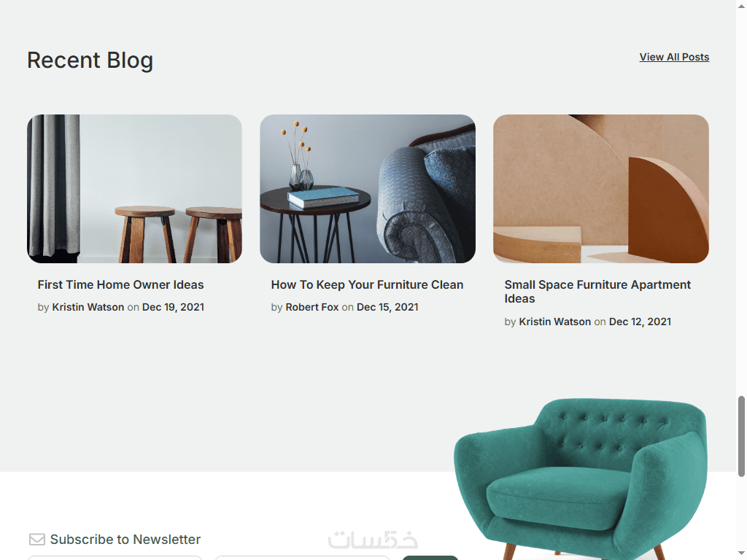Image resolution: width=747 pixels, height=560 pixels.
Task: Visit author Robert Fox profile link
Action: tap(312, 307)
